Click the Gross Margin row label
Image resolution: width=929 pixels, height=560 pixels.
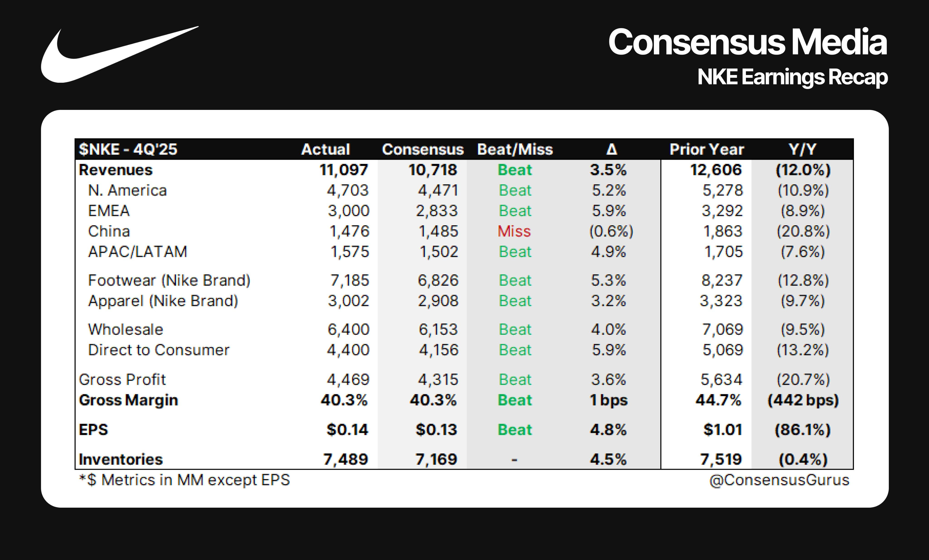[x=128, y=400]
